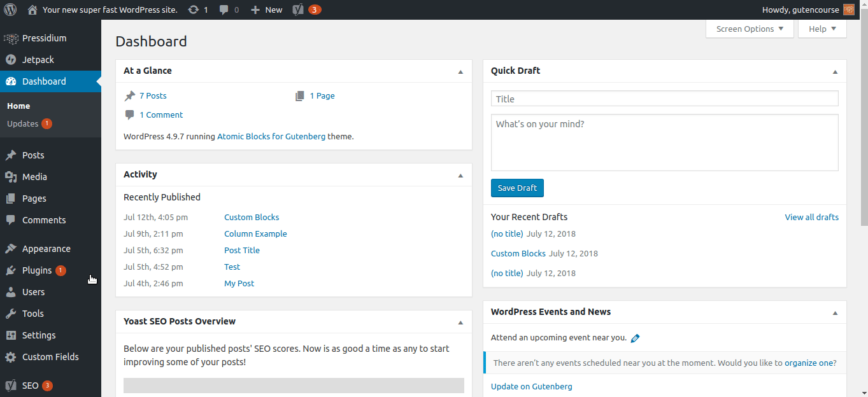
Task: Open comments bubble in admin bar
Action: (224, 10)
